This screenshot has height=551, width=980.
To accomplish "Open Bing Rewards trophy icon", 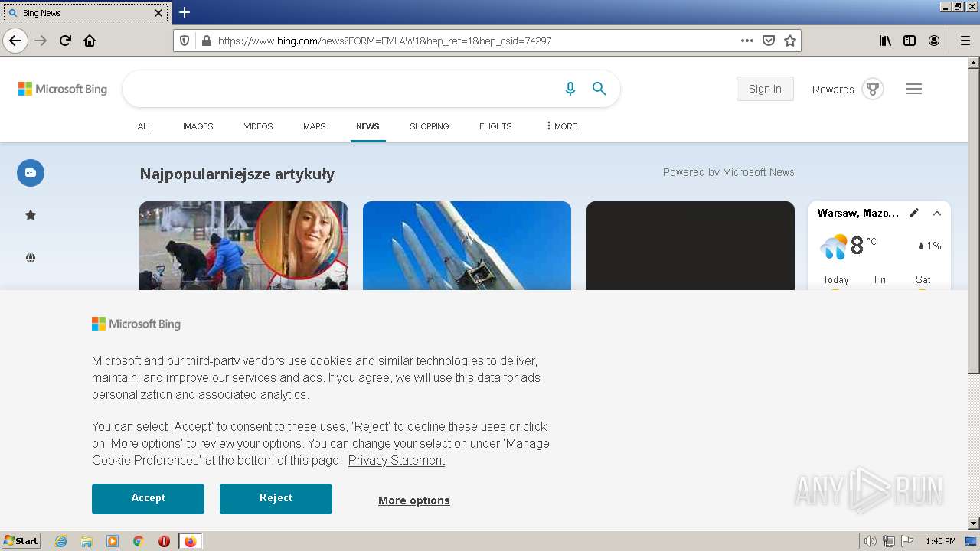I will pos(872,89).
